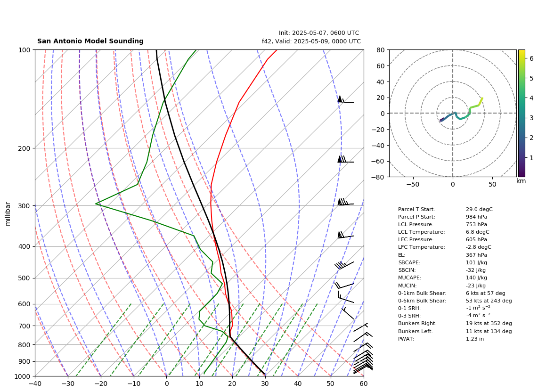Click the 'Parcel P Start:' label
The height and width of the screenshot is (392, 538).
point(416,217)
